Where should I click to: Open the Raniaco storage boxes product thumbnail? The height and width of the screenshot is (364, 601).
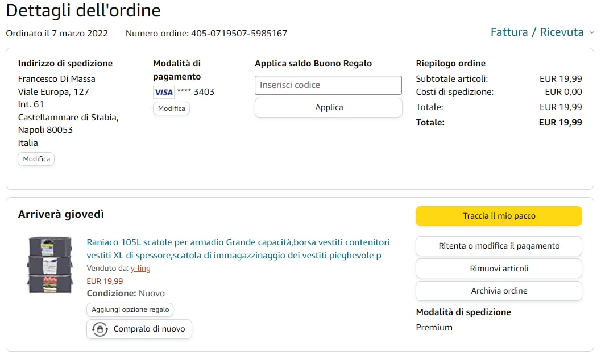[51, 265]
